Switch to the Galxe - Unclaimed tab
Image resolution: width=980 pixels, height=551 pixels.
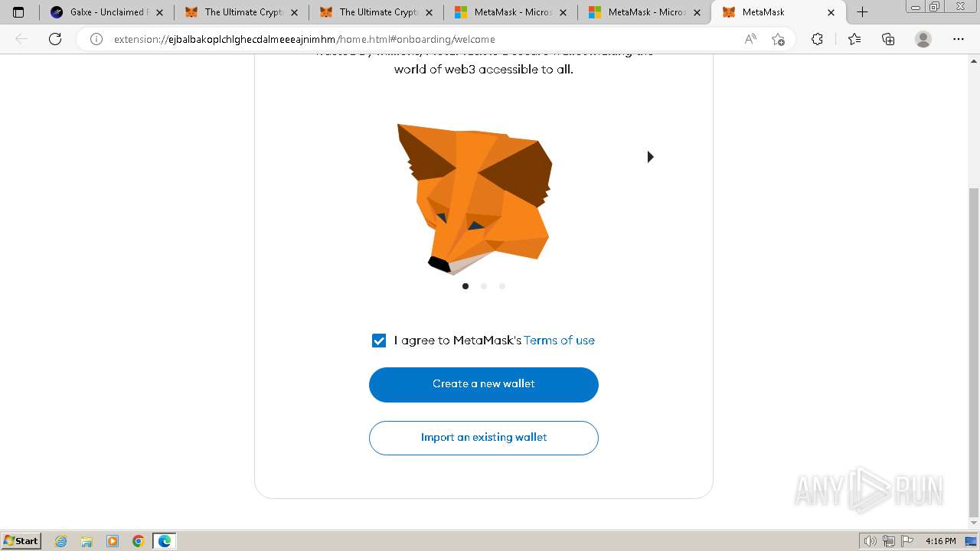pyautogui.click(x=107, y=12)
